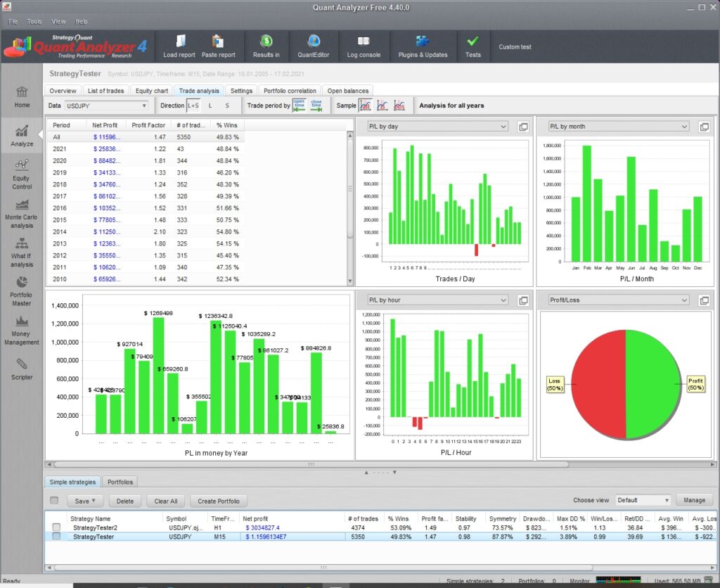
Task: Expand the P/L by hour chart selector
Action: pos(437,300)
